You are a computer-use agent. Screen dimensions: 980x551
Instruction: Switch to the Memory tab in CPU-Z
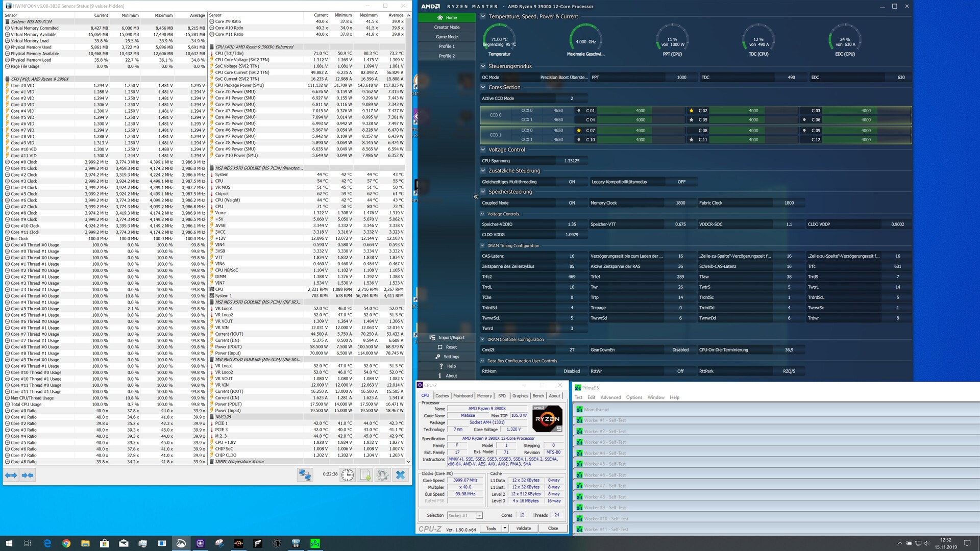pos(484,396)
